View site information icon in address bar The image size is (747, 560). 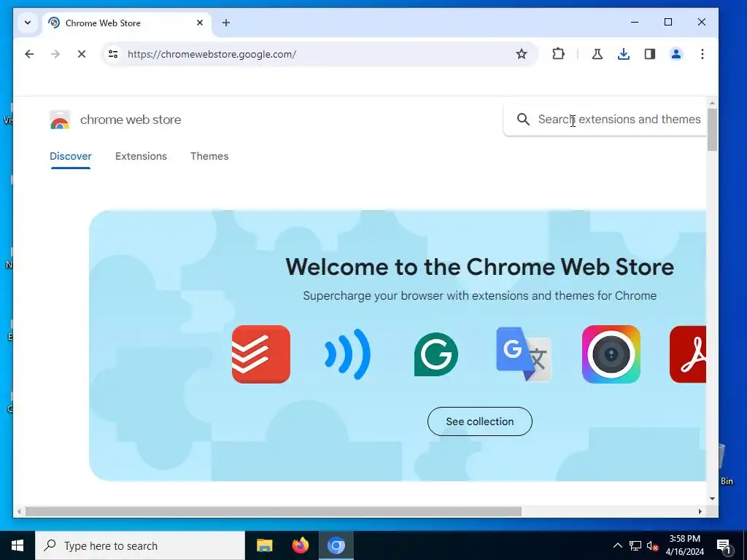click(113, 54)
